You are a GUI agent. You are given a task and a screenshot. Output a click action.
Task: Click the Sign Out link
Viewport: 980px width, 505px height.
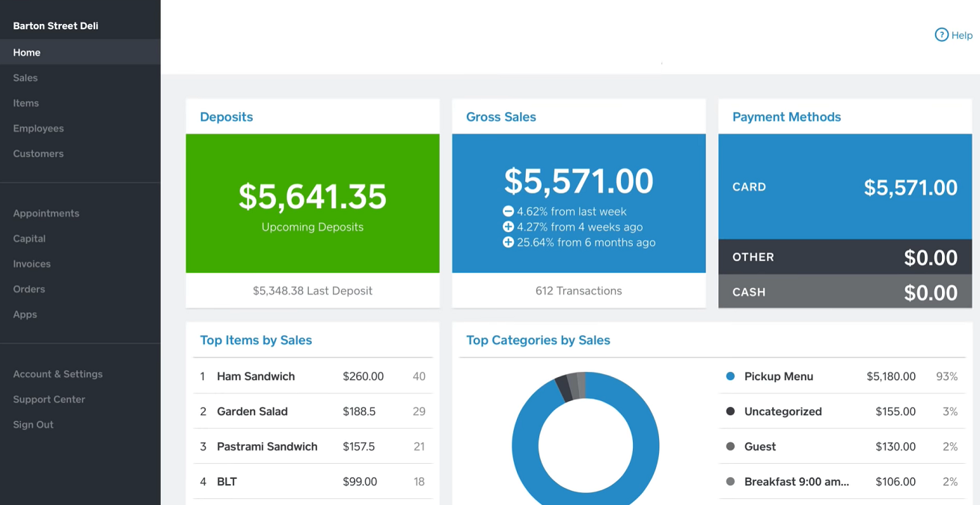tap(33, 424)
